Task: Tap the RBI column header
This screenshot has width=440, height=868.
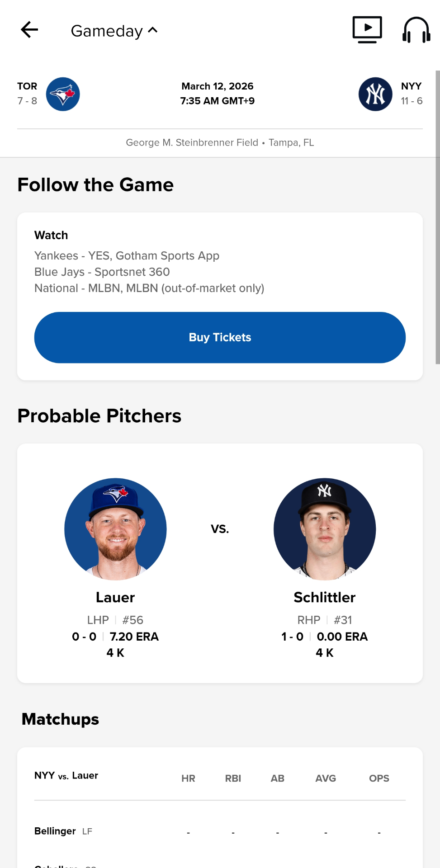Action: [233, 778]
